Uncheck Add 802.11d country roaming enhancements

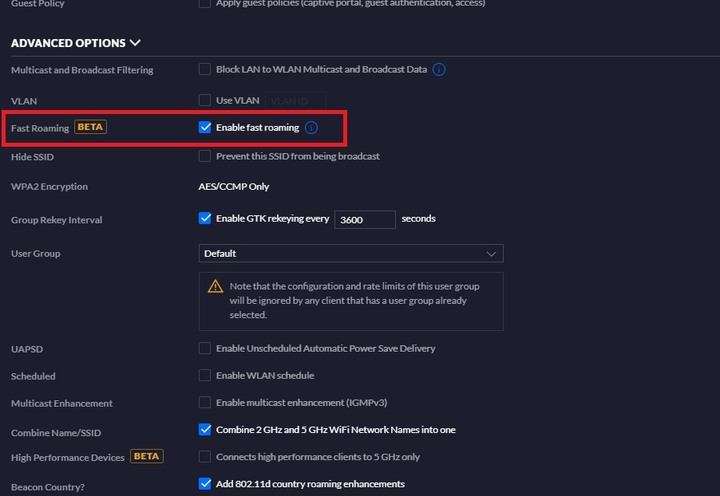pyautogui.click(x=205, y=484)
